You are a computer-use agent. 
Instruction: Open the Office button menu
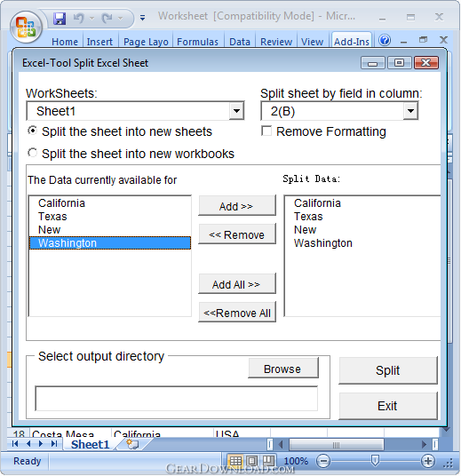[26, 28]
